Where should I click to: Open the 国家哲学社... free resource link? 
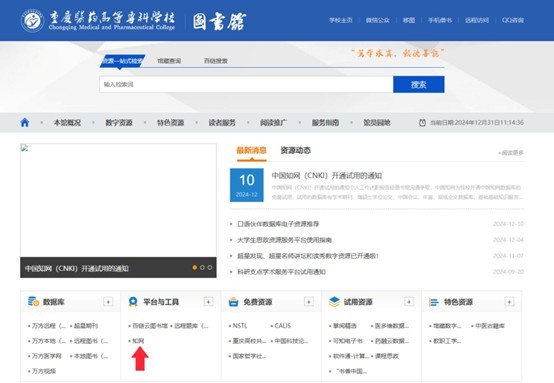pos(249,356)
